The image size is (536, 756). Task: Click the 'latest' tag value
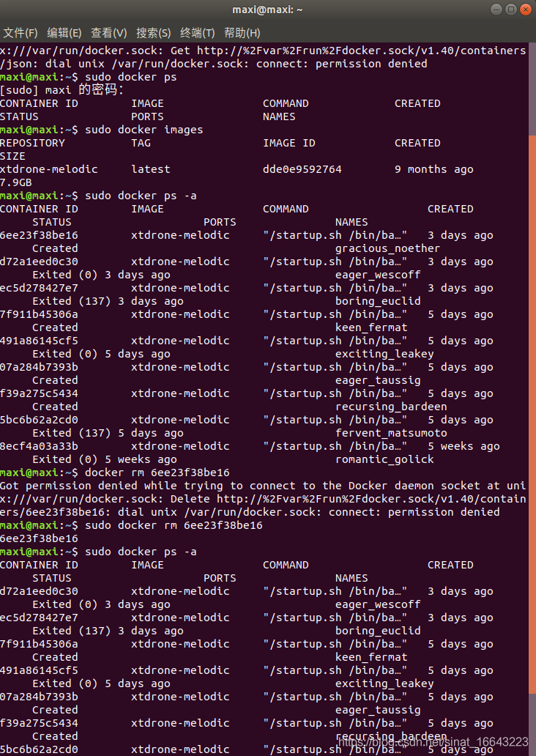click(151, 169)
